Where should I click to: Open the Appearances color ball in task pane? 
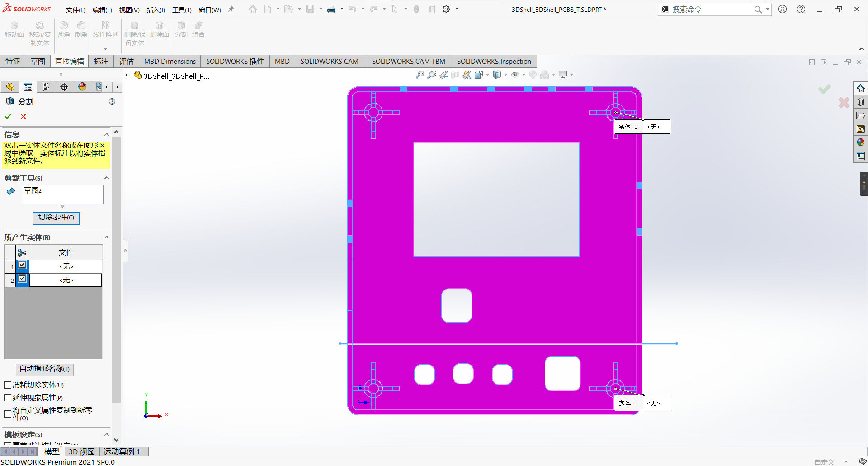point(861,143)
